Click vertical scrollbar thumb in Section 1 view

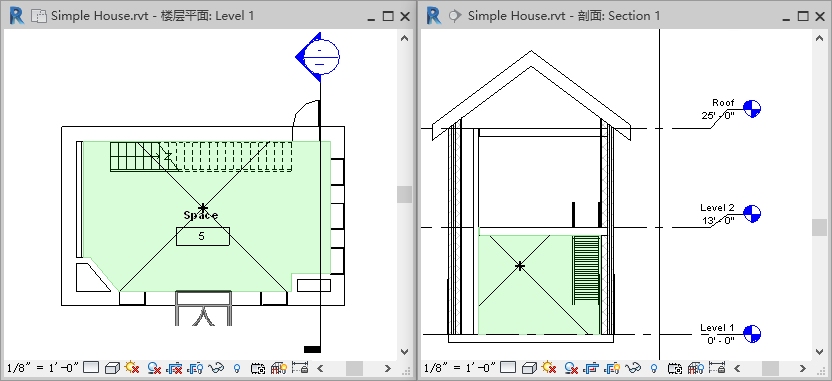click(820, 228)
